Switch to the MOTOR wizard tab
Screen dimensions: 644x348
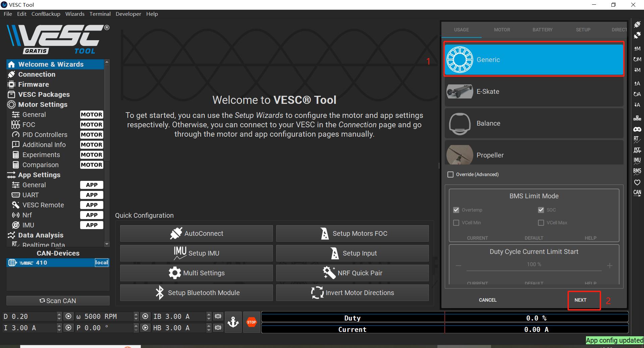(502, 30)
